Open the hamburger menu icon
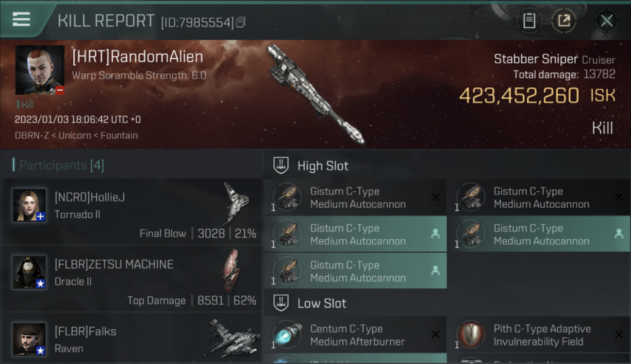Image resolution: width=631 pixels, height=364 pixels. (21, 19)
